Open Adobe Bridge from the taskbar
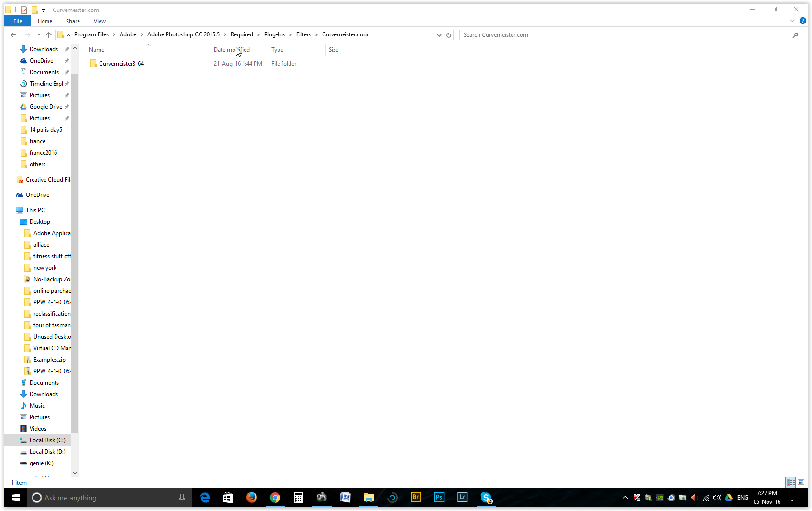 click(x=415, y=498)
